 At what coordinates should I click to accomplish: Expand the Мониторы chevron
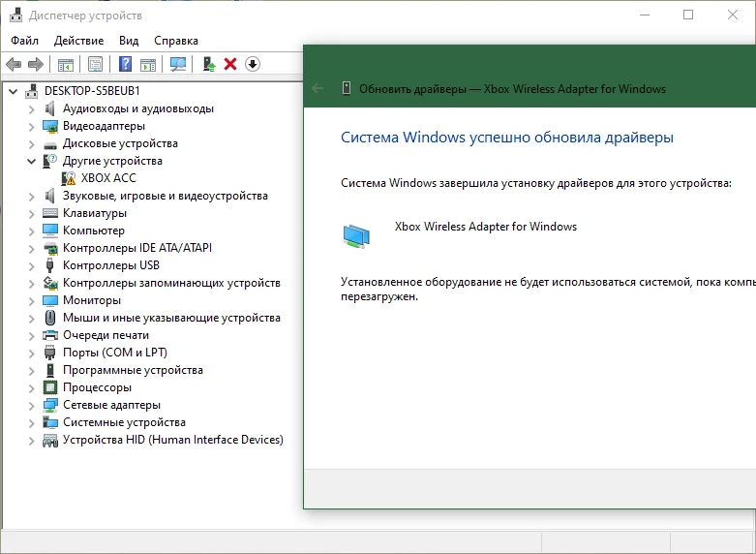pos(31,301)
